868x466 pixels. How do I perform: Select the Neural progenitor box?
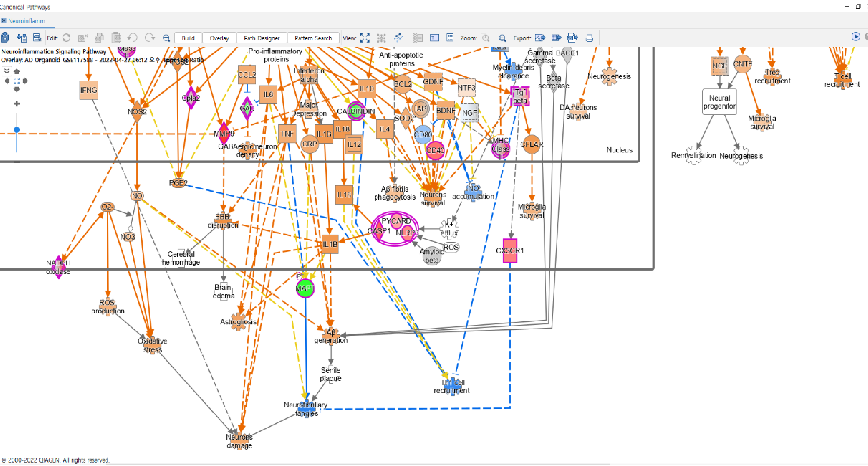click(x=719, y=102)
